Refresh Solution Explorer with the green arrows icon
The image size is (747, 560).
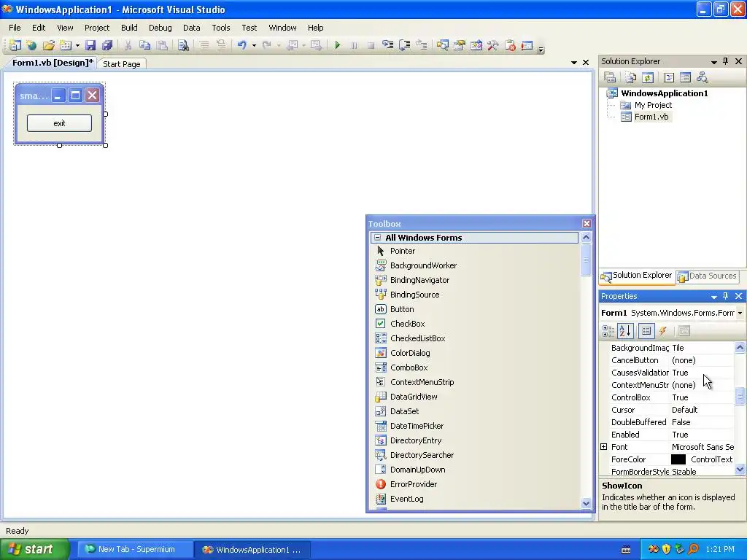[648, 77]
